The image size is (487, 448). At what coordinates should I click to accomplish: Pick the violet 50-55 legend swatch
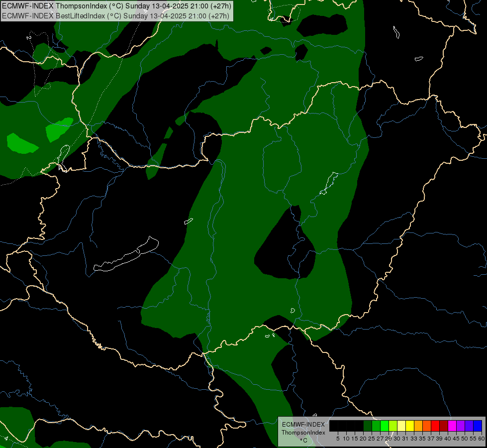469,426
